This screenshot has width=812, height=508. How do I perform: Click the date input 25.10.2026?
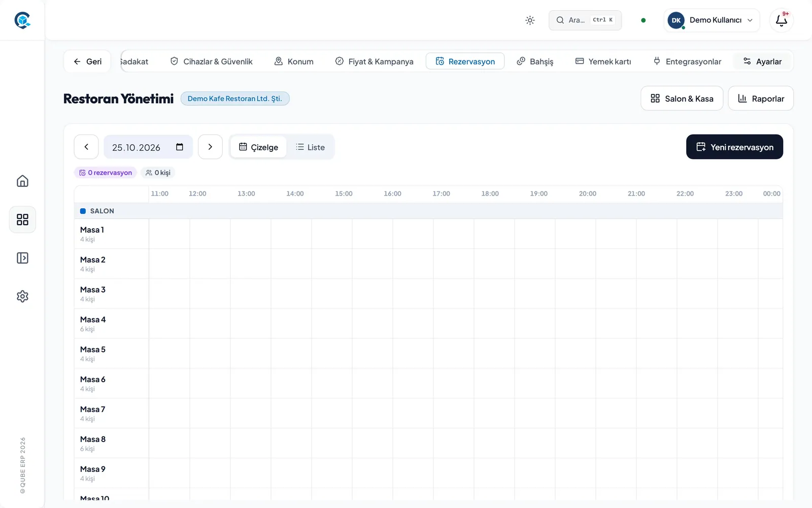148,147
